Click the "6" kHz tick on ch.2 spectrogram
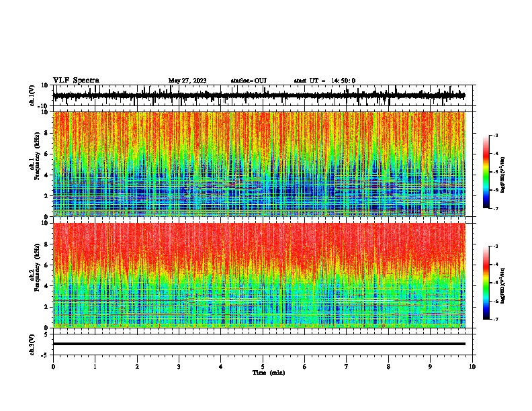Image resolution: width=532 pixels, height=411 pixels. click(x=46, y=265)
